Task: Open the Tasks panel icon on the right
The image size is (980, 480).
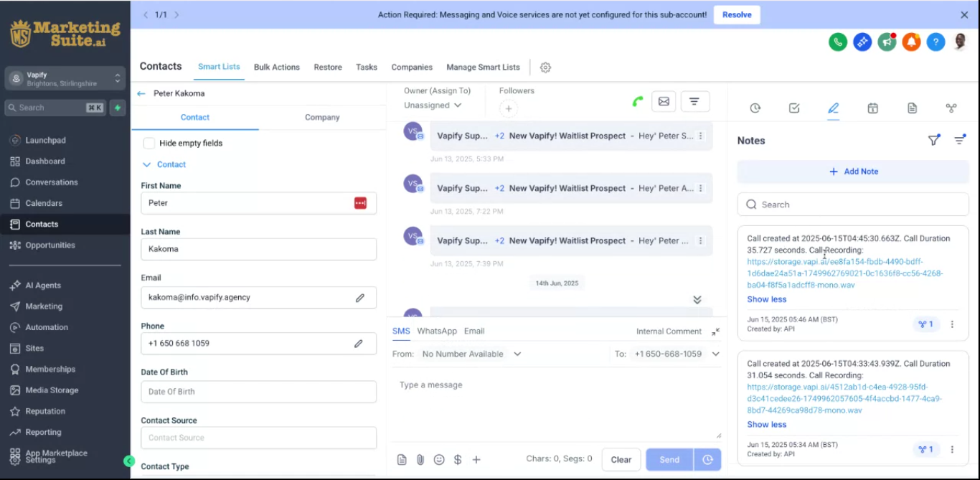Action: coord(794,108)
